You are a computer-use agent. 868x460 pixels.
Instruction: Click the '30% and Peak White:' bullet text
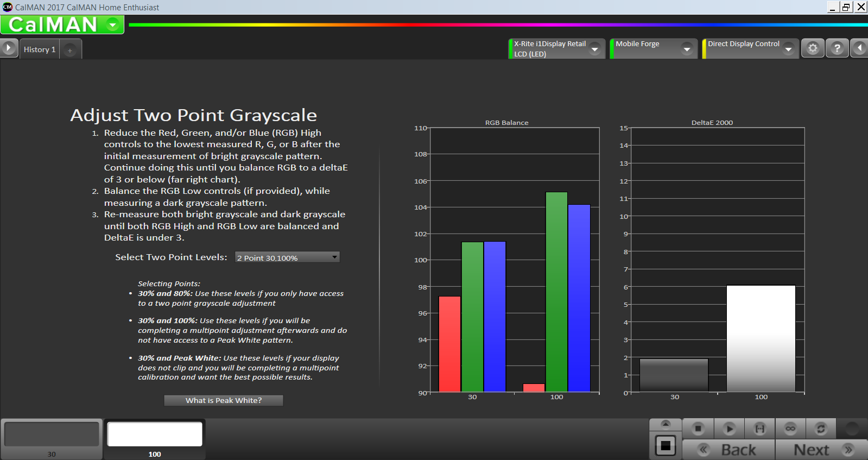pyautogui.click(x=180, y=358)
